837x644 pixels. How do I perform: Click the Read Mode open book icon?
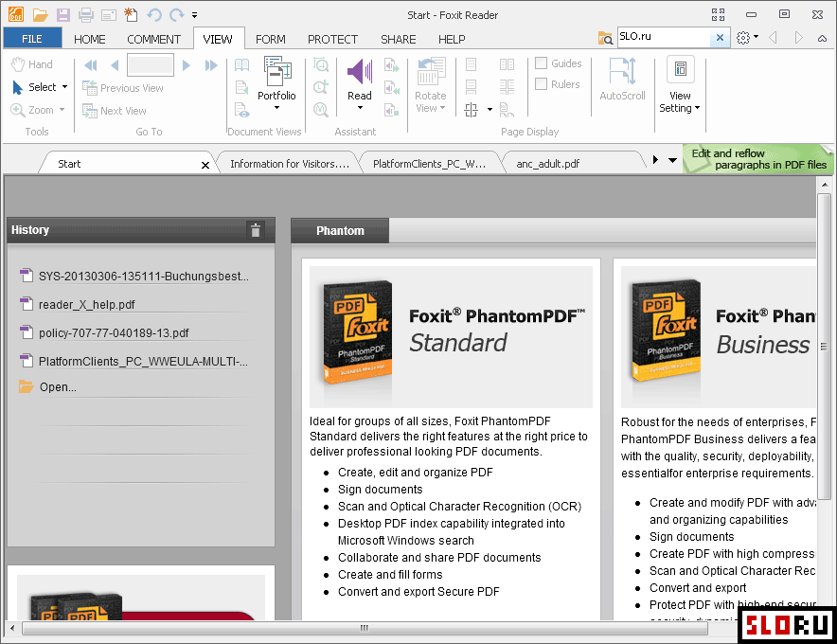pyautogui.click(x=241, y=65)
